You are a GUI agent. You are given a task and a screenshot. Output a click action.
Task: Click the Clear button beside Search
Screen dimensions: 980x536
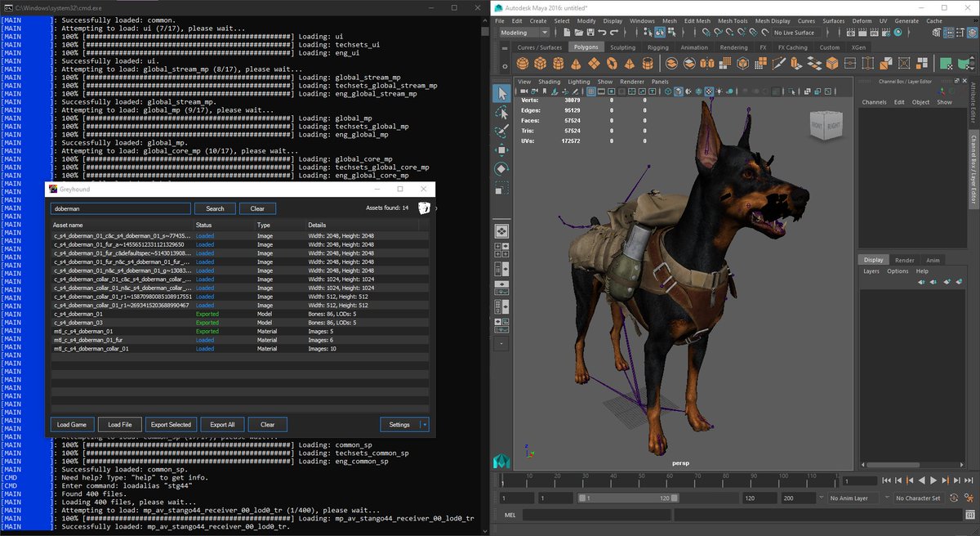point(257,208)
